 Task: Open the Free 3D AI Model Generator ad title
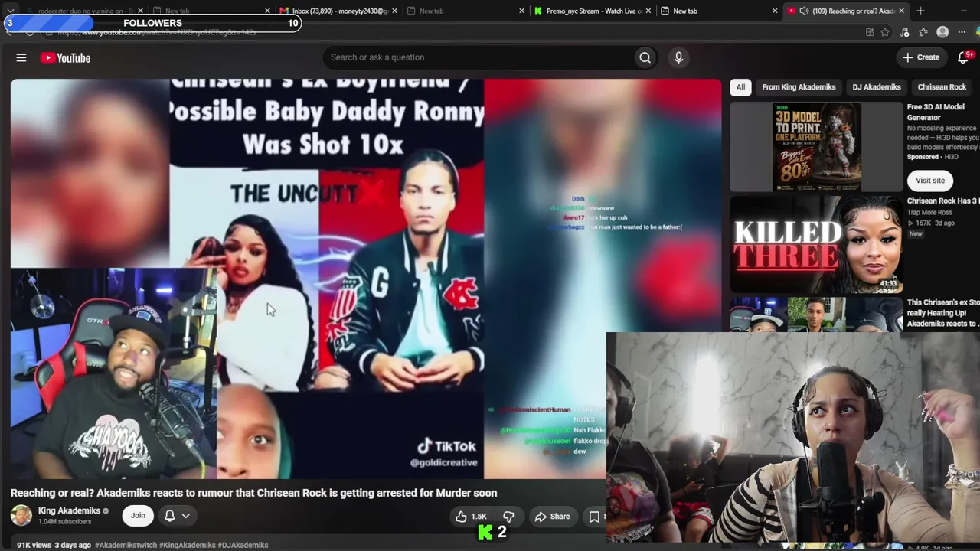(x=936, y=112)
